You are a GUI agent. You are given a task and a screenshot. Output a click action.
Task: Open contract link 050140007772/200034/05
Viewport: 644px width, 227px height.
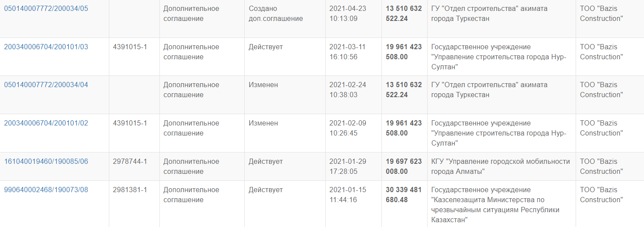[x=46, y=9]
